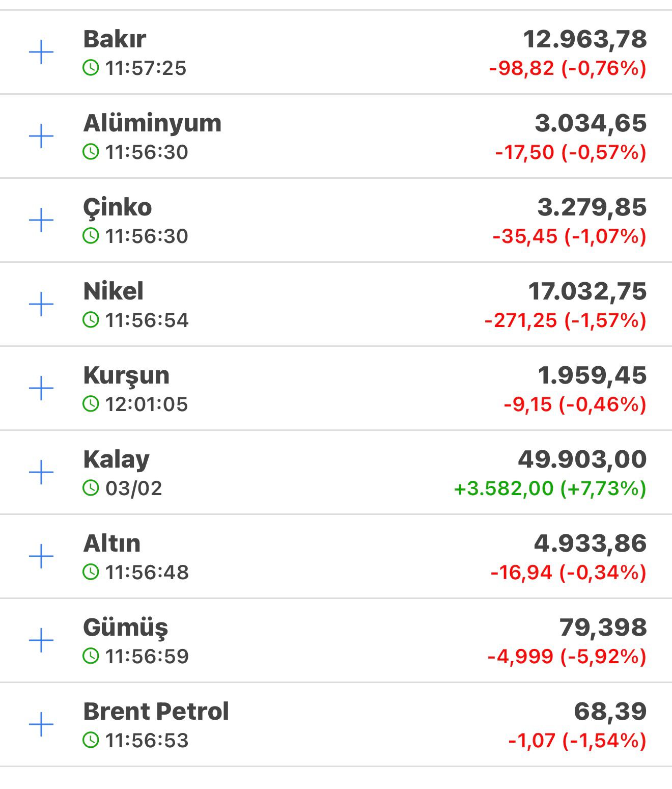
Task: Tap the plus icon next to Bakır
Action: coord(41,52)
